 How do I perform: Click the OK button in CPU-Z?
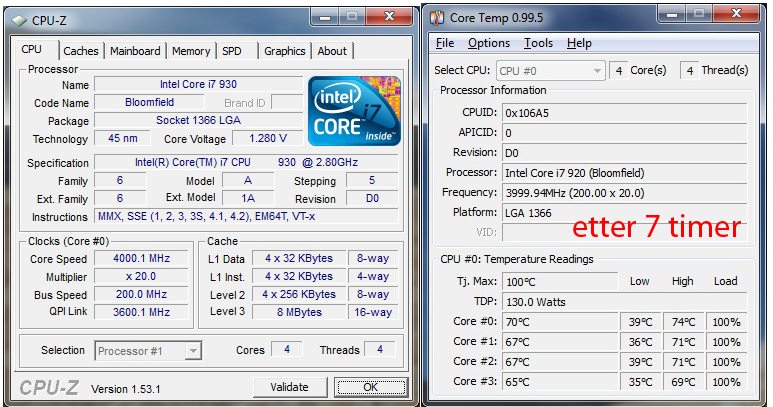pyautogui.click(x=371, y=387)
